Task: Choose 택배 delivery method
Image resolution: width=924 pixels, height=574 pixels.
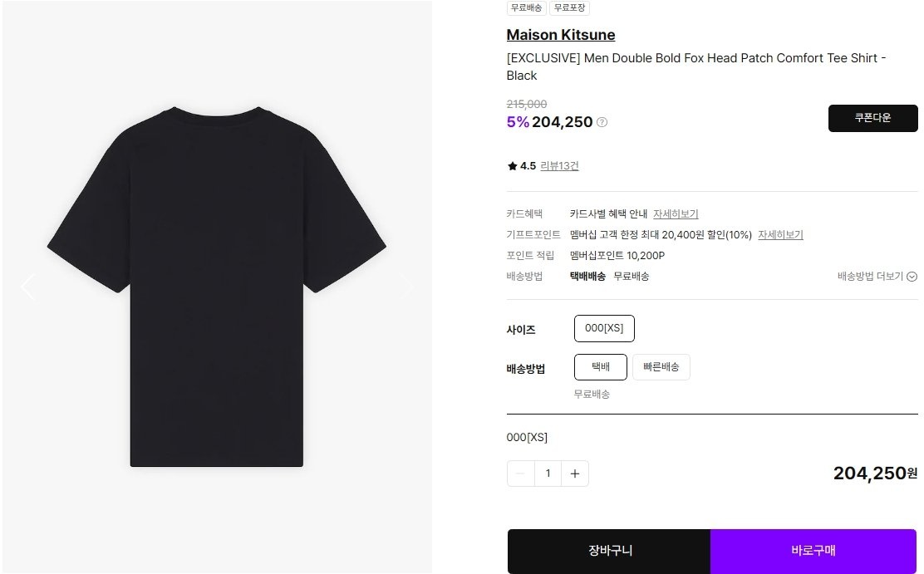Action: coord(601,367)
